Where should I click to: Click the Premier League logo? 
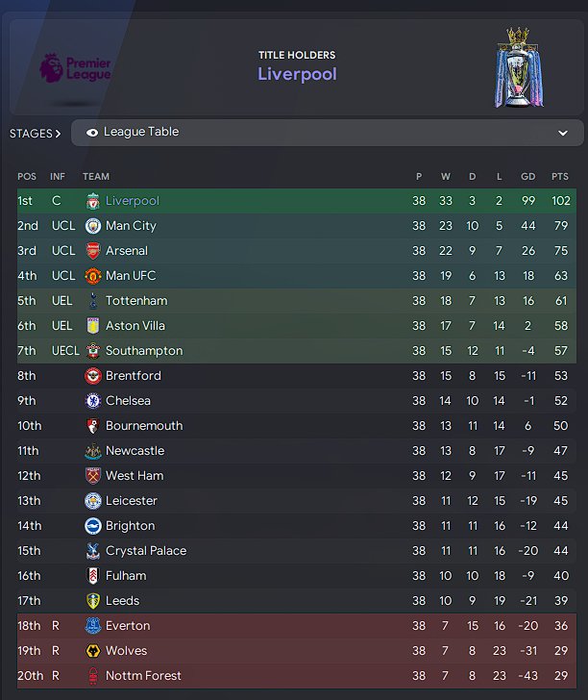click(75, 69)
